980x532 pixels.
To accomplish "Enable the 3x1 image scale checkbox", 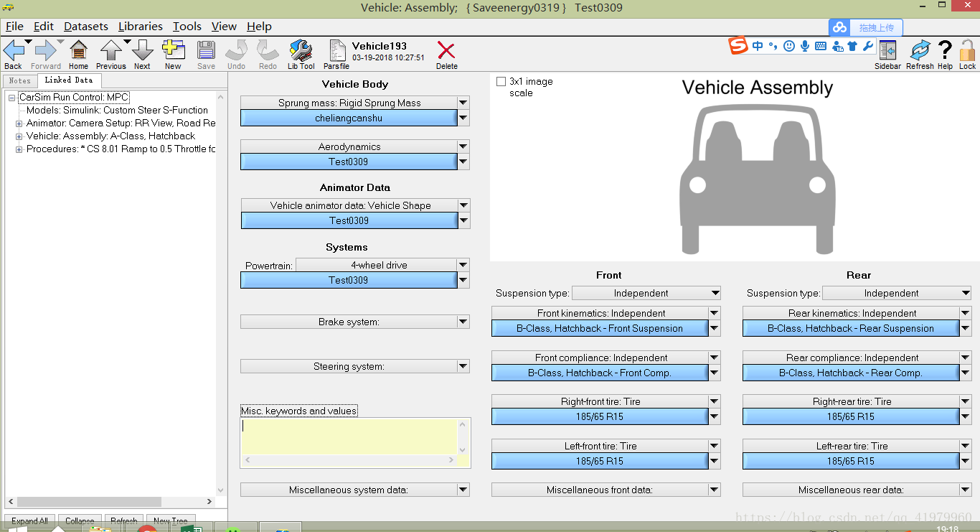I will pos(501,82).
